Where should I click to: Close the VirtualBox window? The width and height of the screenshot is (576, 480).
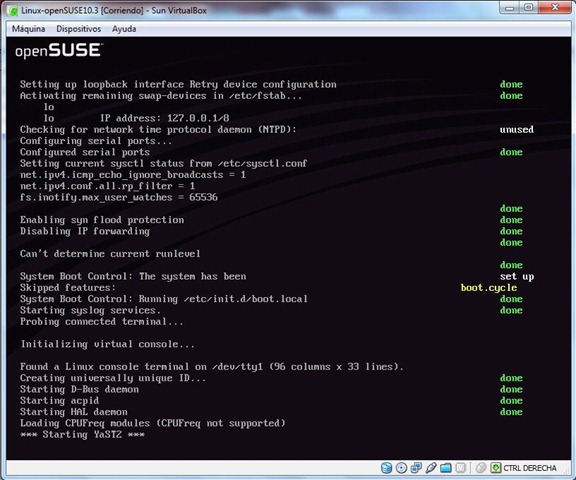(x=555, y=8)
